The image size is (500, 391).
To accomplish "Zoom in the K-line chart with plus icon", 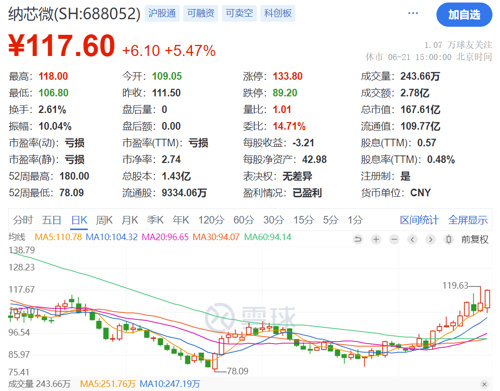I will point(376,239).
